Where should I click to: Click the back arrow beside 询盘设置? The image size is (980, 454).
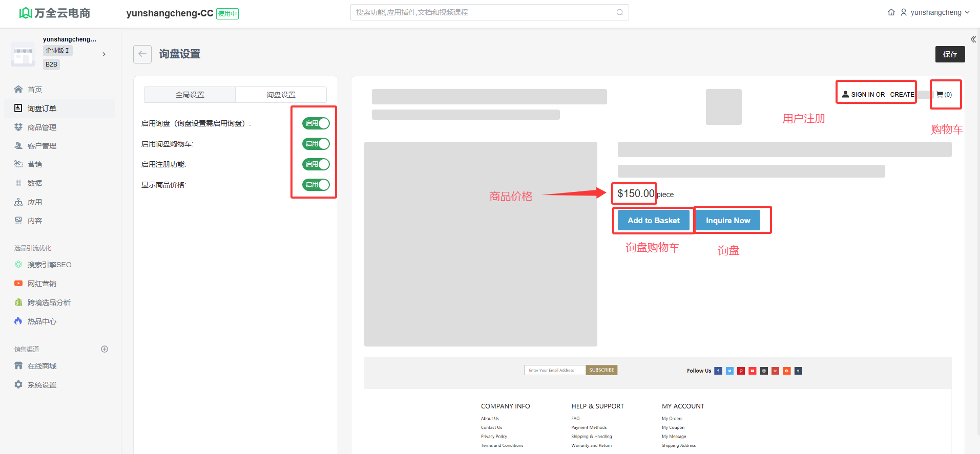(x=142, y=54)
